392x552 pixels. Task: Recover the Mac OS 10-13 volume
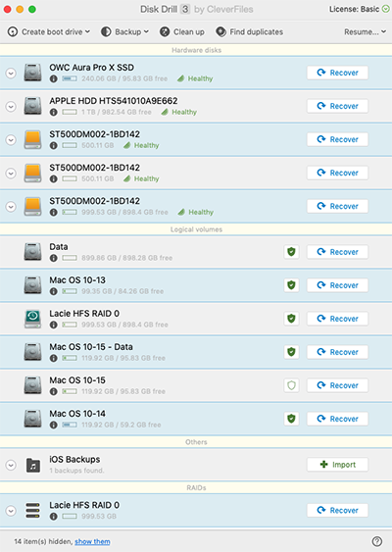tap(337, 285)
